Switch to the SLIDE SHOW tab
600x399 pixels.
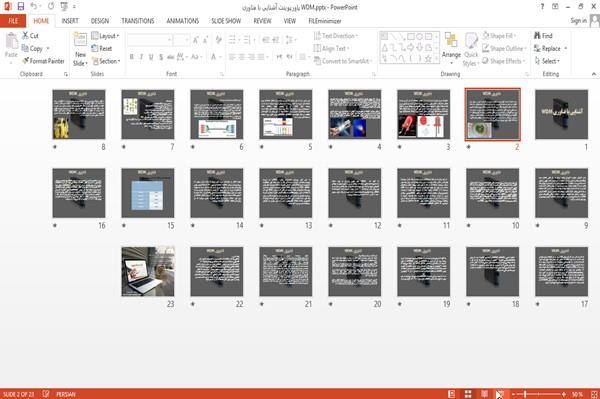(226, 21)
